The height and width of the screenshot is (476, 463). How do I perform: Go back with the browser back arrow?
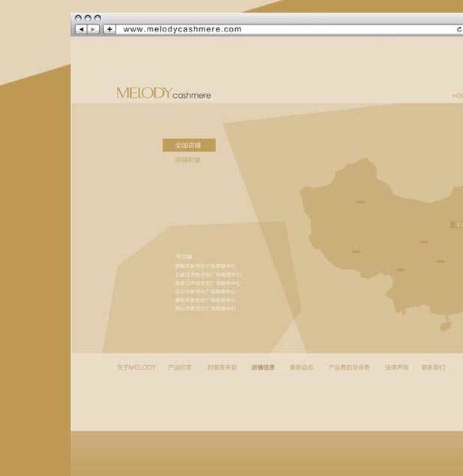[81, 29]
